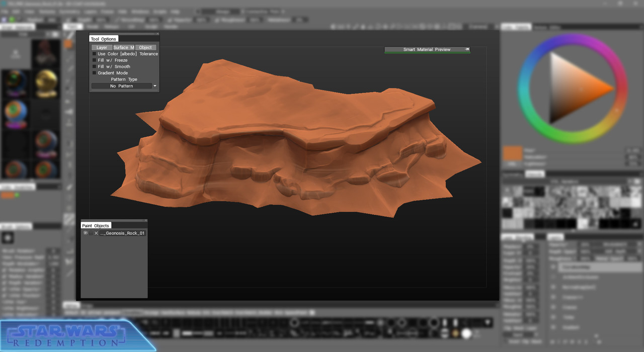Select the Paint Objects tab

pos(96,226)
